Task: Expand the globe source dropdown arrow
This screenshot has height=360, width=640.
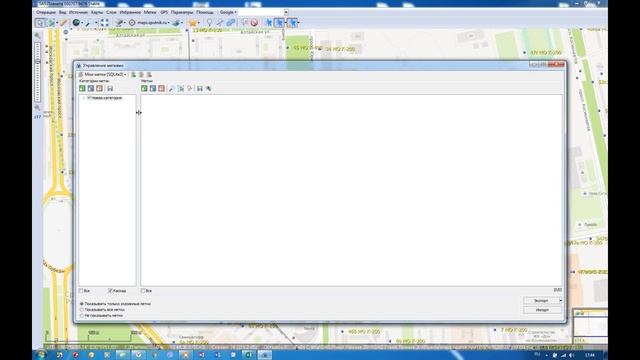Action: [x=82, y=23]
